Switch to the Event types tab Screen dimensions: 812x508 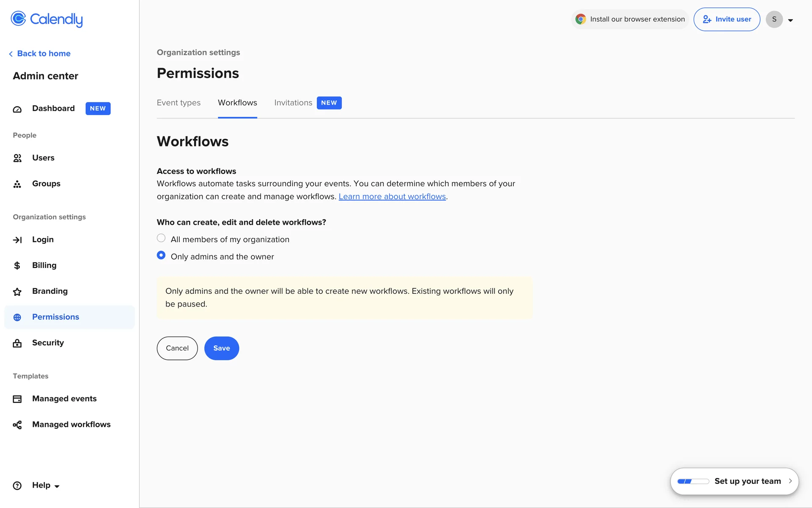click(x=178, y=103)
